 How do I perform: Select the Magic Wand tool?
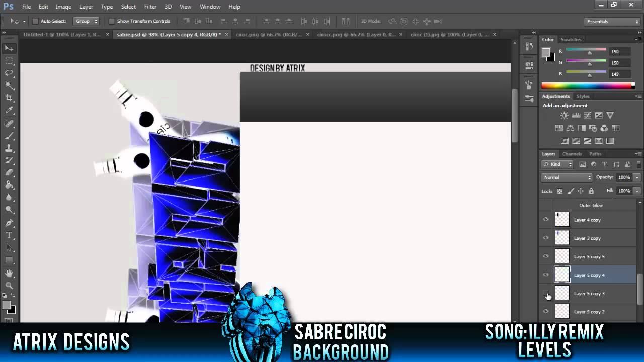9,86
